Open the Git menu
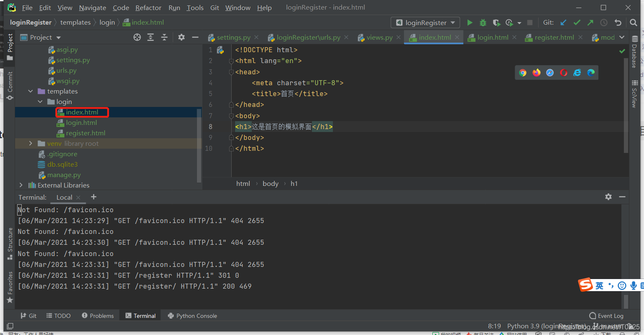The height and width of the screenshot is (335, 644). (x=215, y=8)
